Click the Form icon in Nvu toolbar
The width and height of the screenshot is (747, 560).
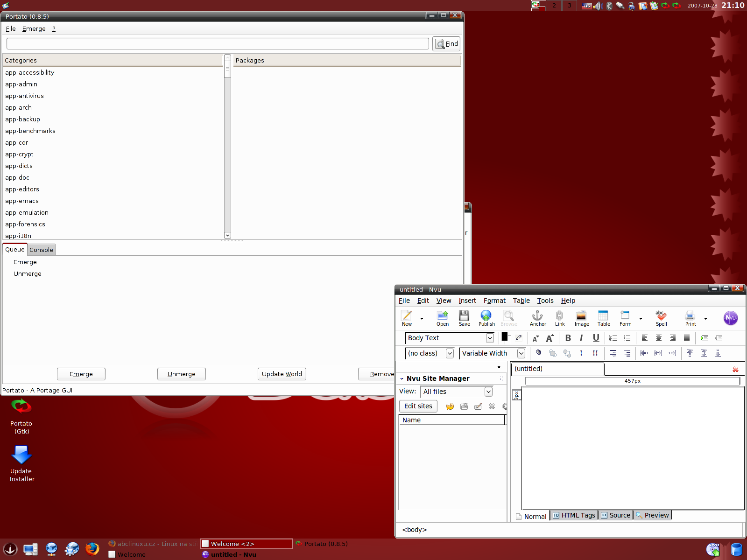click(625, 318)
